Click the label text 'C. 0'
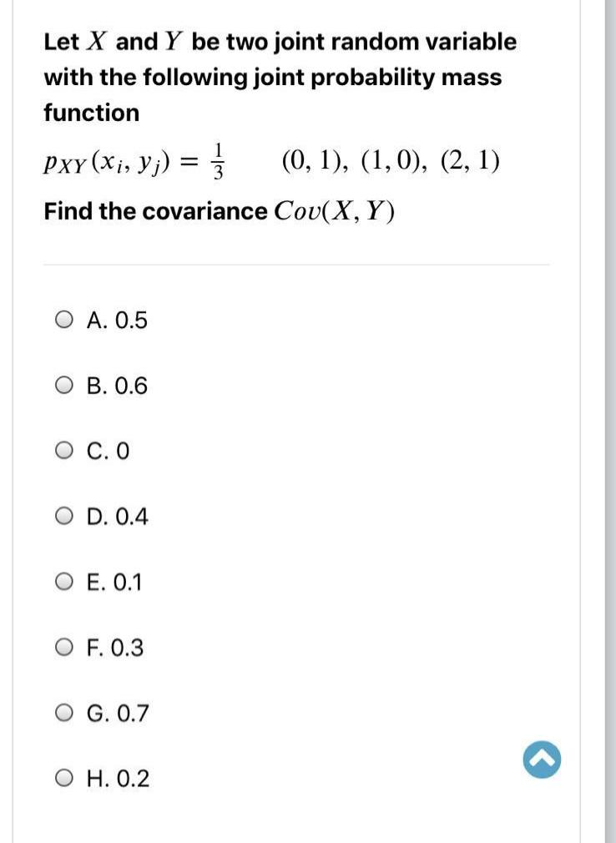Viewport: 616px width, 843px height. [109, 451]
